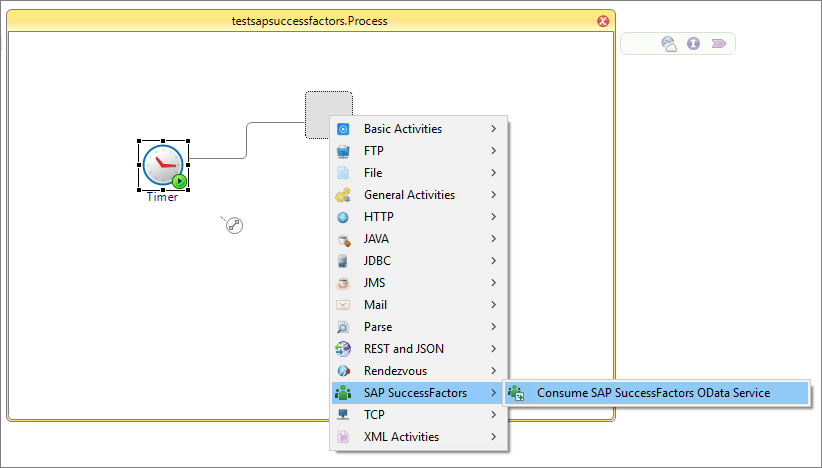This screenshot has width=822, height=468.
Task: Click the Timer activity label
Action: (163, 197)
